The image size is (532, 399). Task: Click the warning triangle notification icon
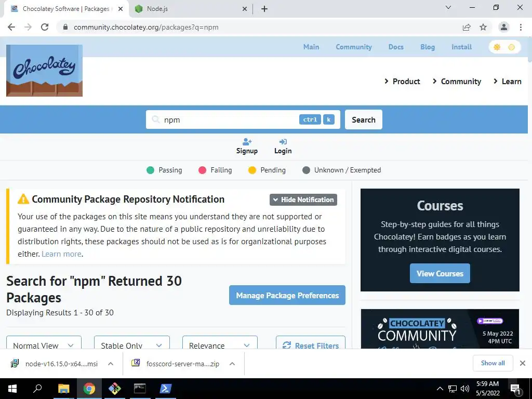(x=23, y=199)
